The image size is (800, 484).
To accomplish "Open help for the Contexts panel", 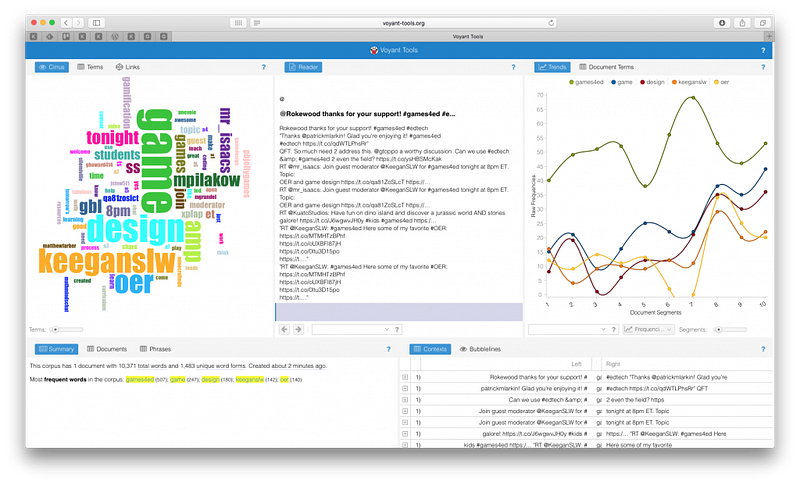I will point(763,349).
